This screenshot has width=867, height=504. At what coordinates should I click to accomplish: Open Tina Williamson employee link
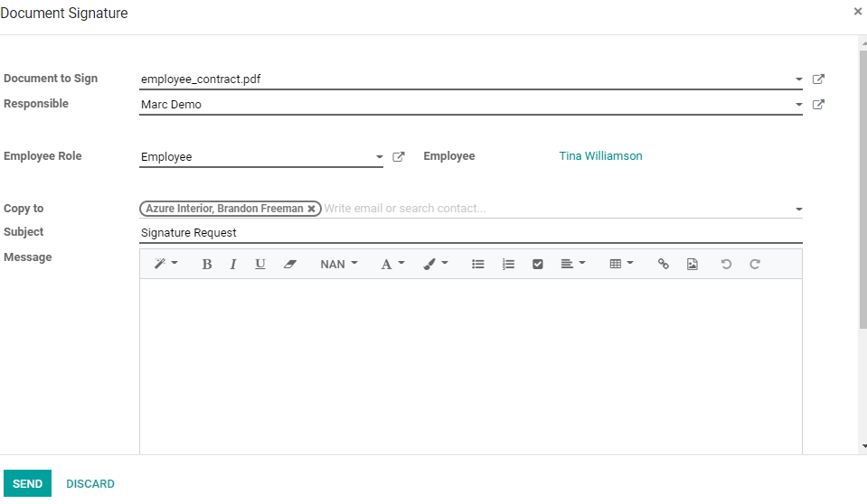[600, 156]
